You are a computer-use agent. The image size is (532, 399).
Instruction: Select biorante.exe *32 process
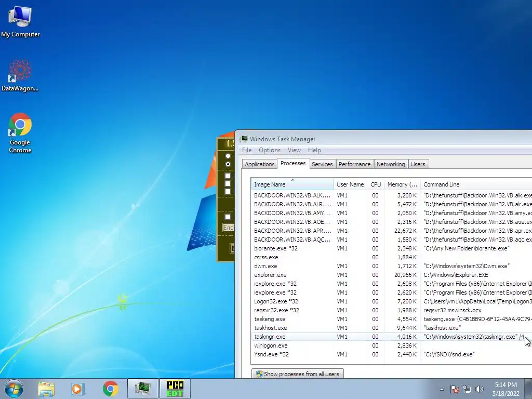[392, 248]
